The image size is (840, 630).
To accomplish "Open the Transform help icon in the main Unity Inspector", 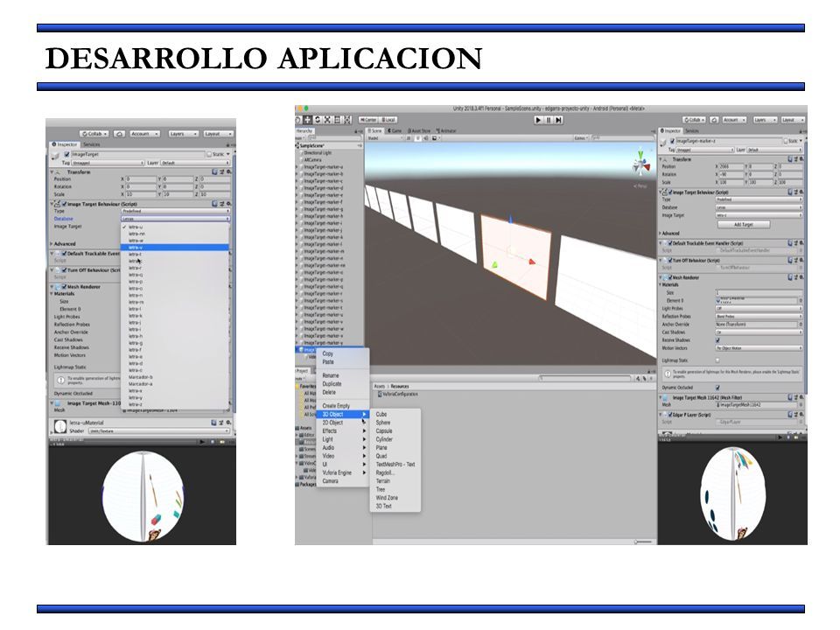I will tap(790, 159).
